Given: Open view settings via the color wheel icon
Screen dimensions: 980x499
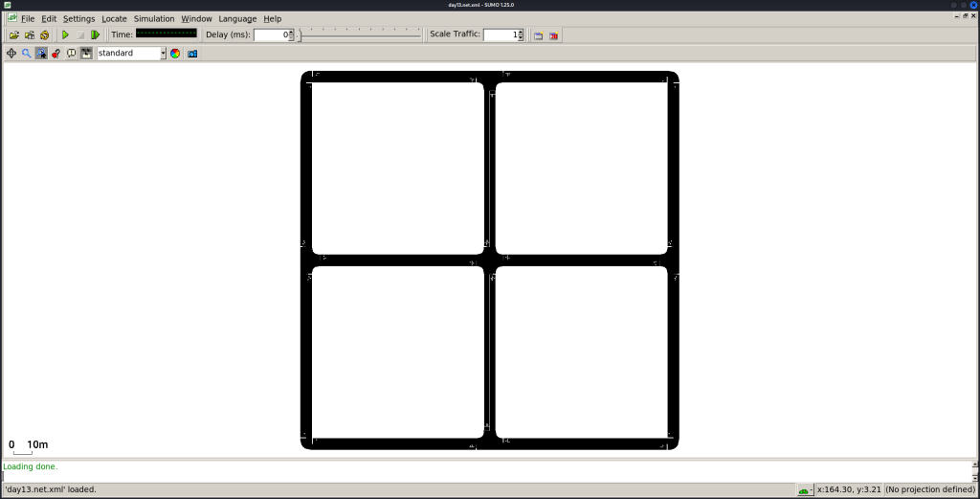Looking at the screenshot, I should (175, 53).
